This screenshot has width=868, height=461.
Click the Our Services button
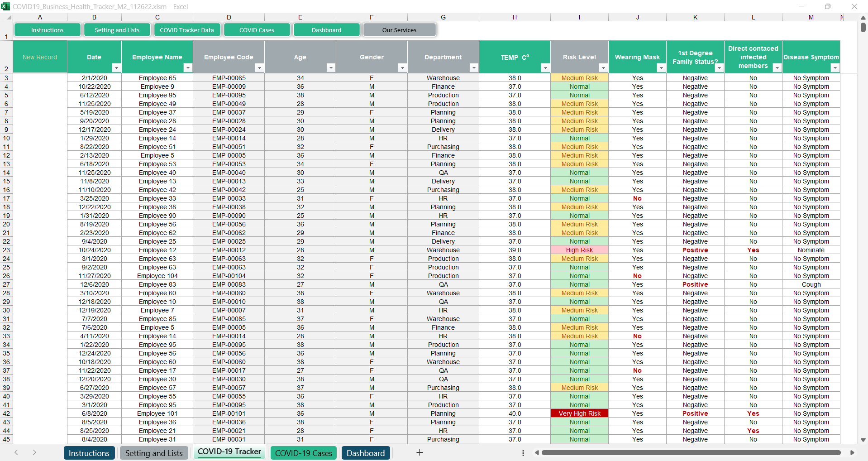[399, 30]
